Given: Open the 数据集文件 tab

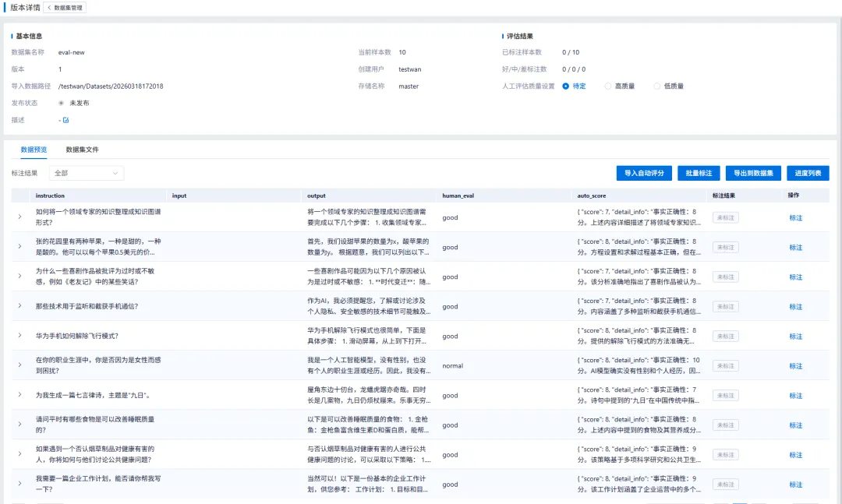Looking at the screenshot, I should (x=82, y=150).
